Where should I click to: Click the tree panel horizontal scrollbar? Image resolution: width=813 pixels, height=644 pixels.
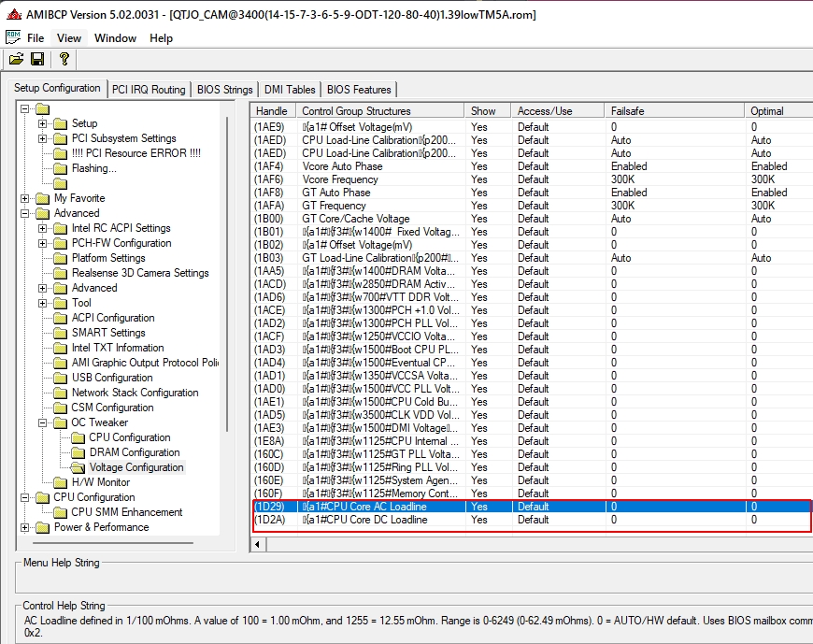(113, 543)
